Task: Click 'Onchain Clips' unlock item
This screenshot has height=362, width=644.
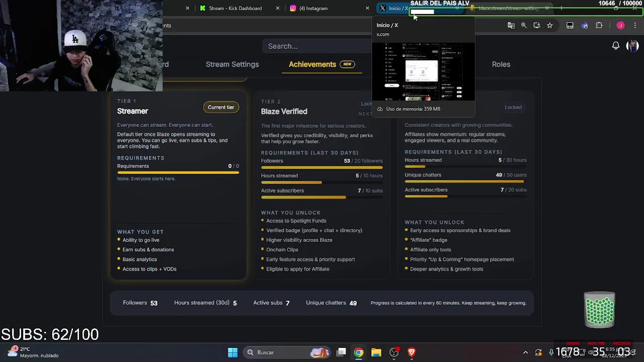Action: pos(282,249)
